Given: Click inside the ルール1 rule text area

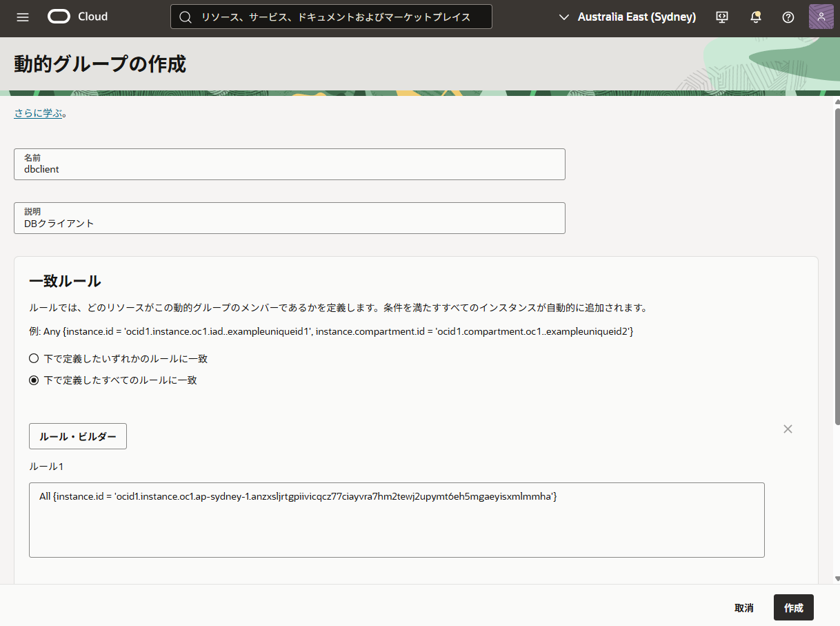Looking at the screenshot, I should [x=397, y=518].
